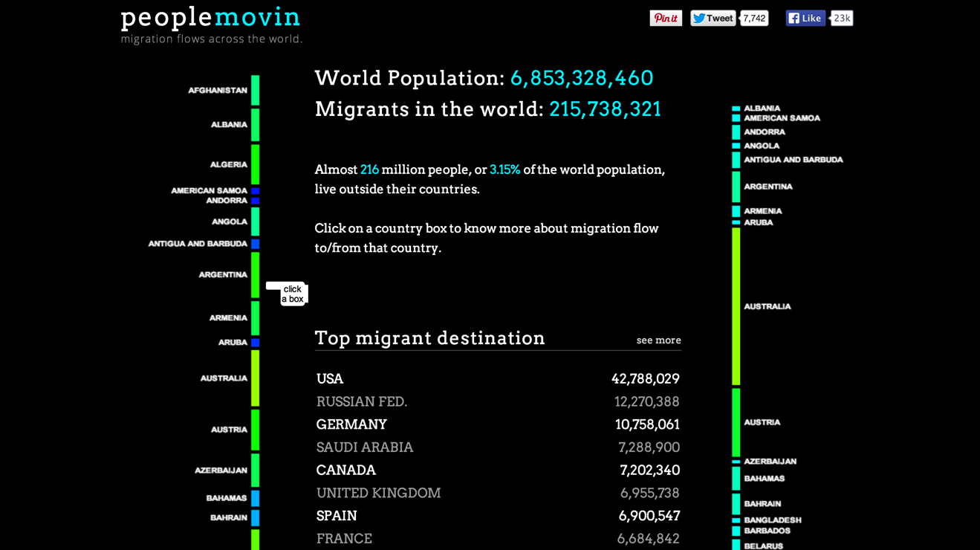
Task: Open the tweet count bubble showing 7,742
Action: tap(754, 19)
